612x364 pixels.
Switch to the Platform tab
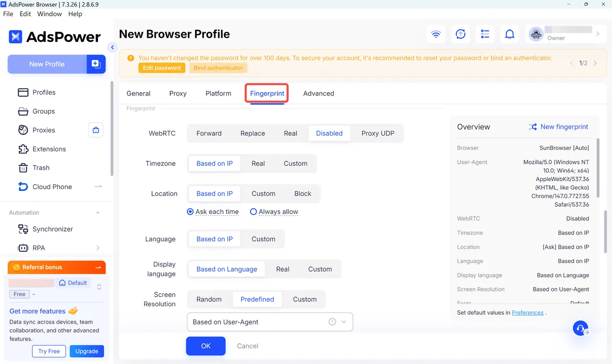pos(219,93)
